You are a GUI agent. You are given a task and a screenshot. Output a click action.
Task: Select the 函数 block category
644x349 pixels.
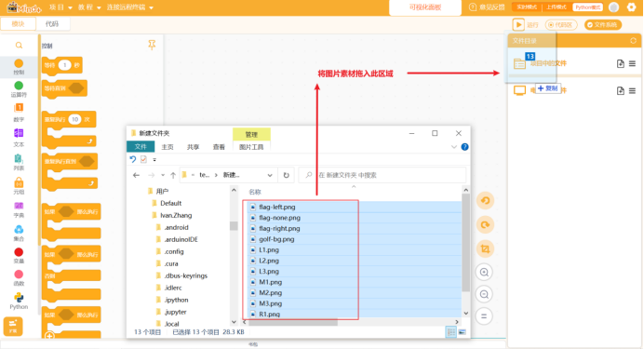pyautogui.click(x=19, y=278)
